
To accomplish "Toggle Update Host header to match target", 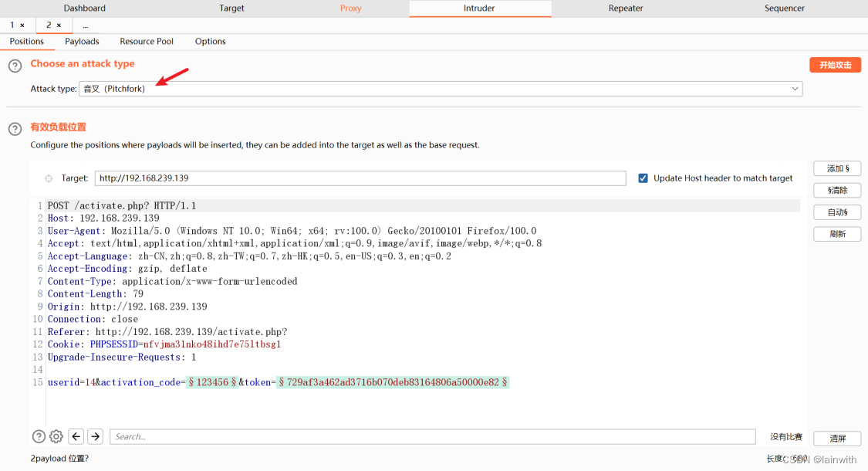I will 643,178.
